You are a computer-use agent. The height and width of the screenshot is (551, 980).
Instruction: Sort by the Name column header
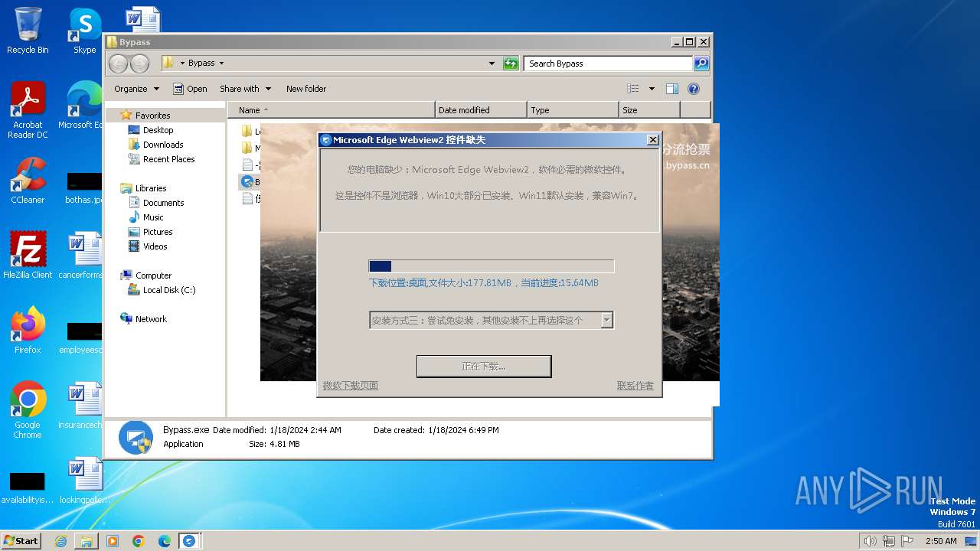331,110
